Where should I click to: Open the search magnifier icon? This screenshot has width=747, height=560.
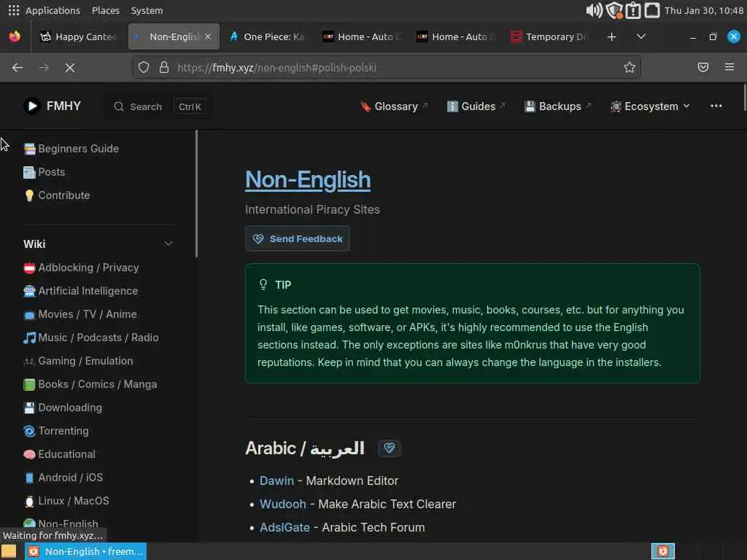(x=119, y=106)
